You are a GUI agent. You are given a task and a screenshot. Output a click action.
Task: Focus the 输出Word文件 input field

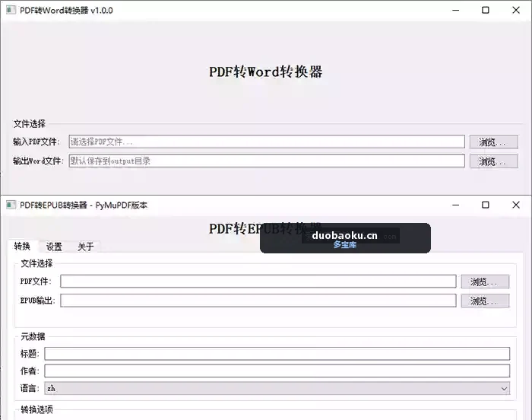tap(267, 161)
